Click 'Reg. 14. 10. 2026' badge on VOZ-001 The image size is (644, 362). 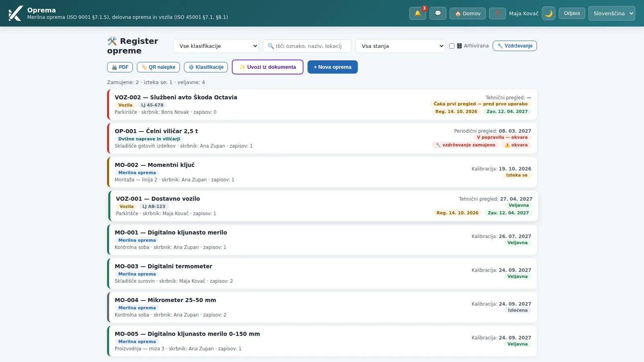pyautogui.click(x=458, y=213)
